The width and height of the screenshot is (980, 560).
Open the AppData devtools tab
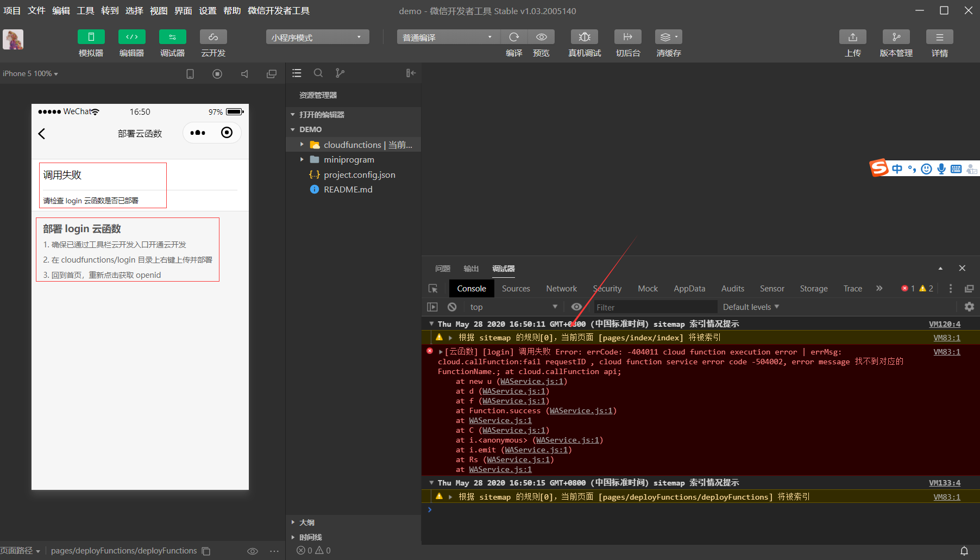(x=689, y=289)
